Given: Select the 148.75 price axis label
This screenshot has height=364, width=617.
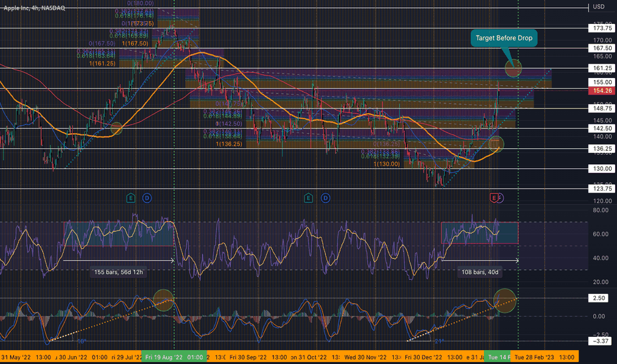Looking at the screenshot, I should point(602,109).
